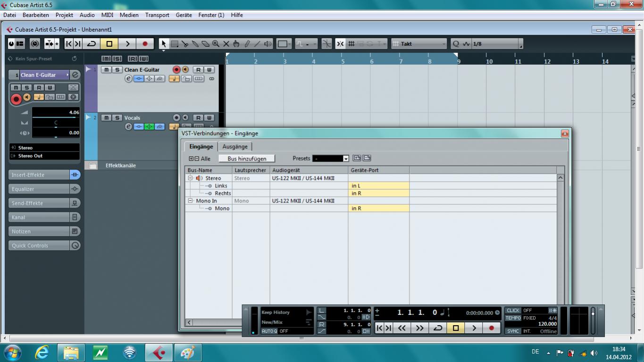Toggle Cycle loop in the main toolbar
644x362 pixels.
click(x=92, y=44)
